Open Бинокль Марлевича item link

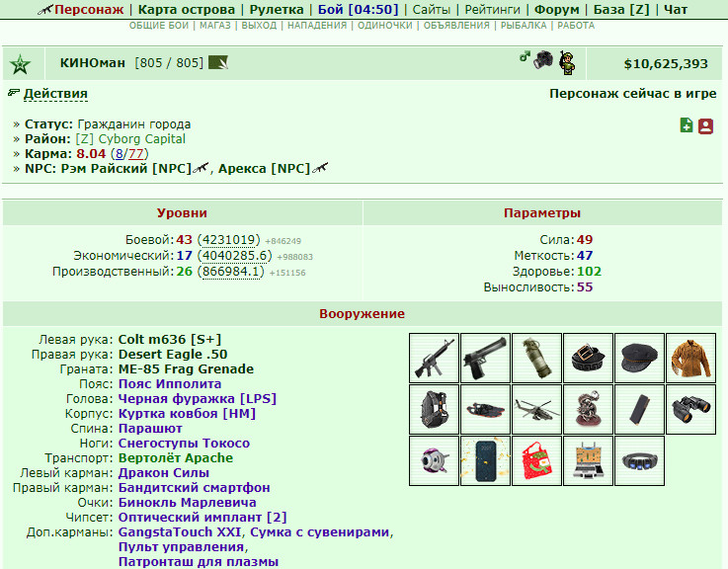(x=187, y=503)
